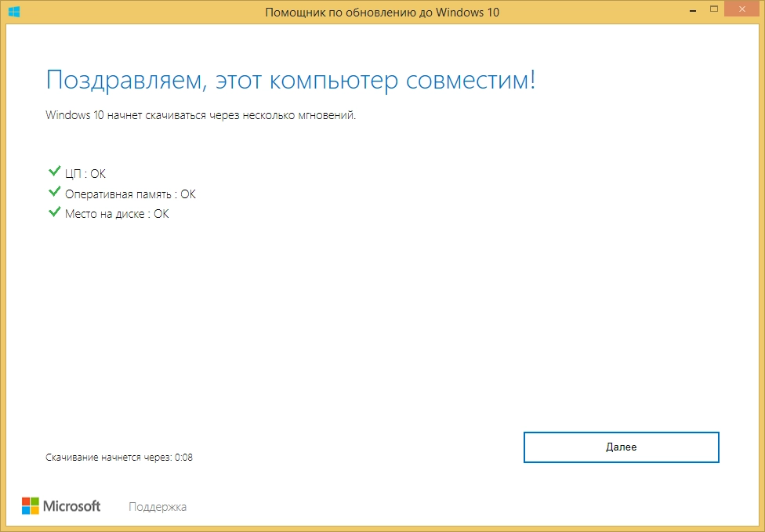Screen dimensions: 765x532
Task: Select the colored Microsoft square logo
Action: [32, 505]
